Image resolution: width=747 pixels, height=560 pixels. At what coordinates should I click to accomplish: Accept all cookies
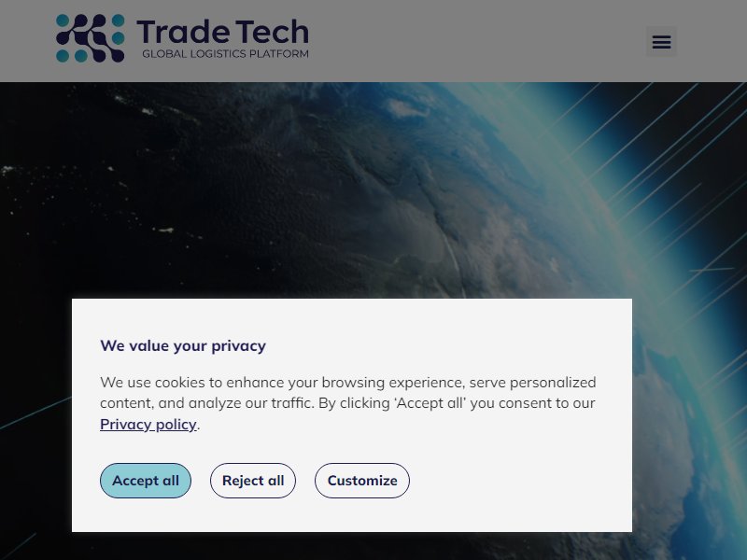click(x=146, y=481)
